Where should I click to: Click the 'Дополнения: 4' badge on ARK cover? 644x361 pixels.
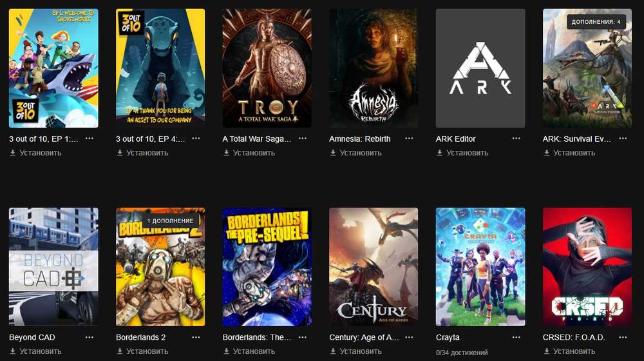(x=596, y=22)
